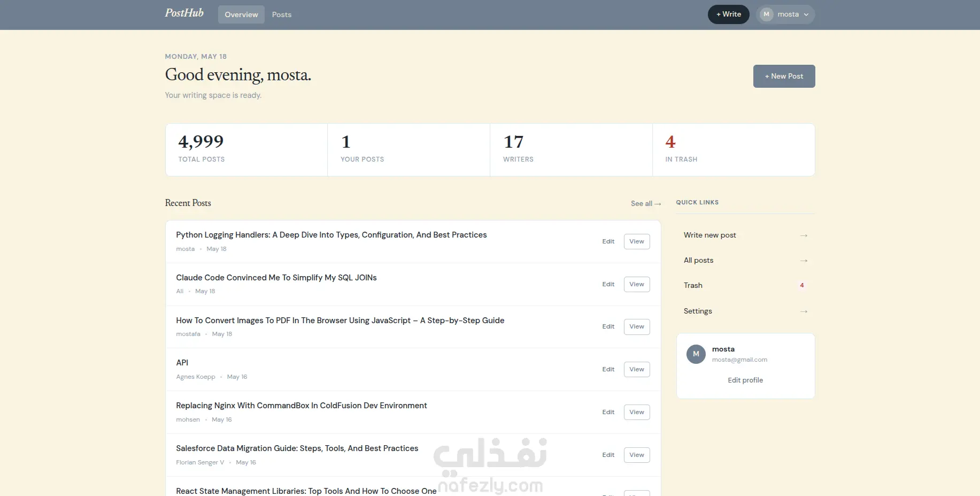This screenshot has width=980, height=496.
Task: Click the M avatar in the profile card
Action: (x=696, y=354)
